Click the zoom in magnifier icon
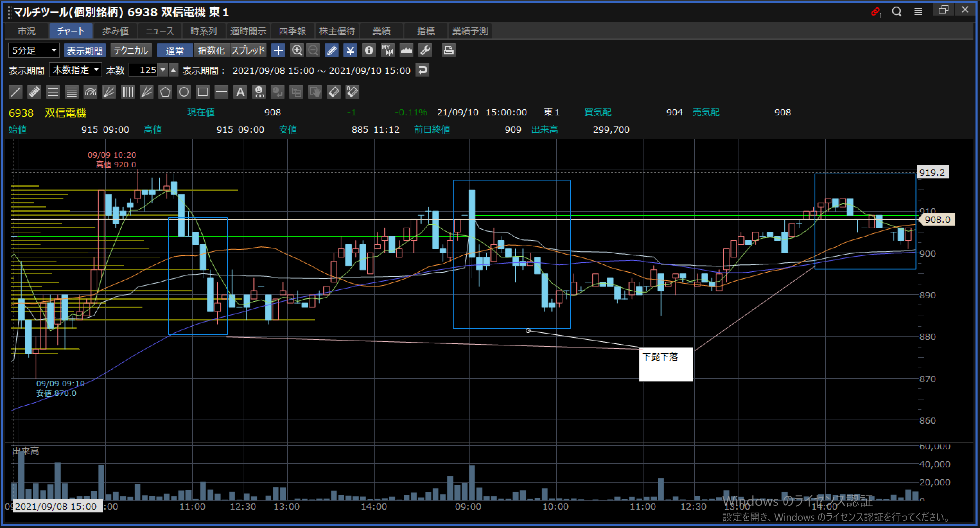Viewport: 980px width, 528px height. click(297, 51)
